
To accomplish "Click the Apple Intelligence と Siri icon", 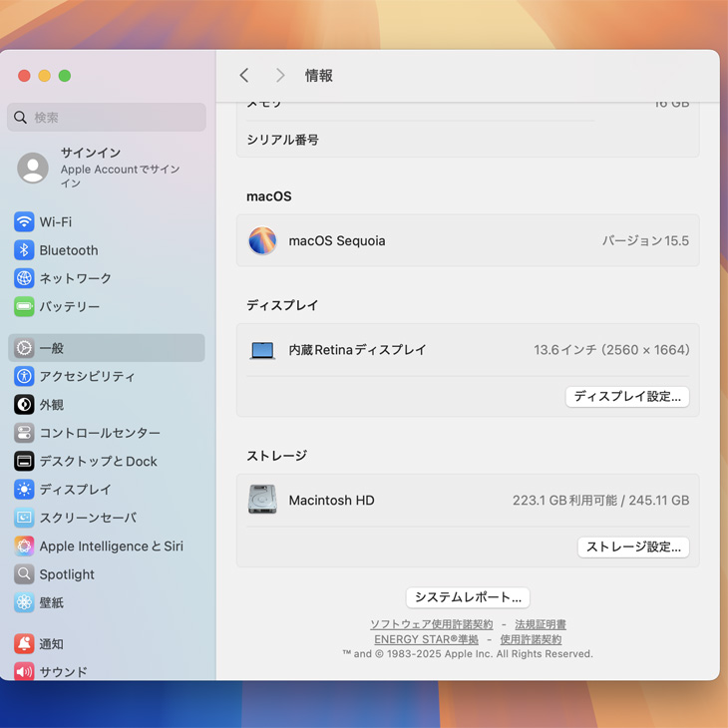I will click(24, 546).
